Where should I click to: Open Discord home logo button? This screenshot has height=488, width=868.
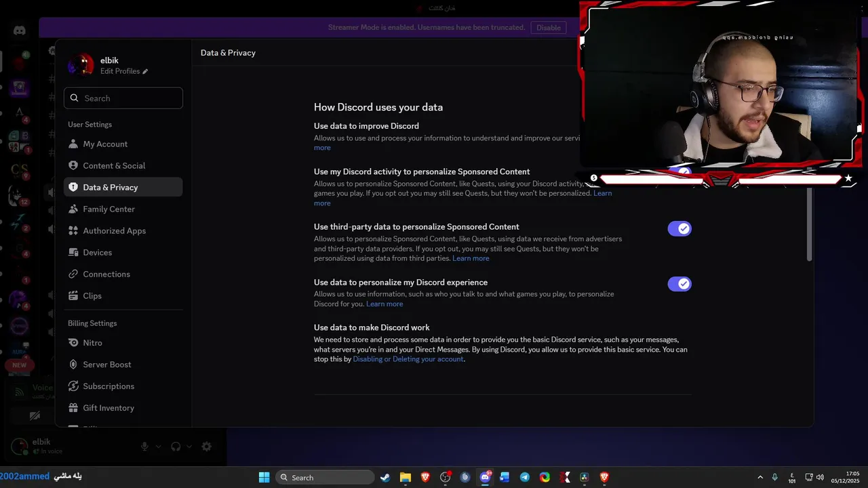click(19, 30)
